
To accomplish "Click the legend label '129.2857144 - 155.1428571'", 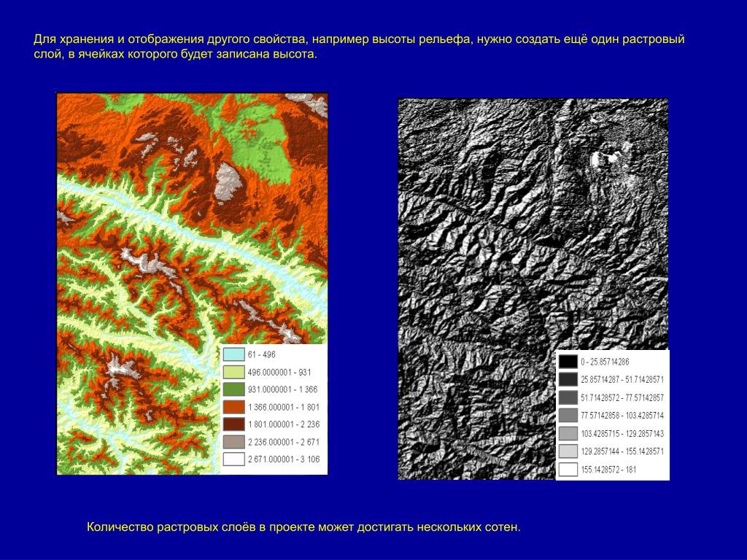I will pos(622,451).
